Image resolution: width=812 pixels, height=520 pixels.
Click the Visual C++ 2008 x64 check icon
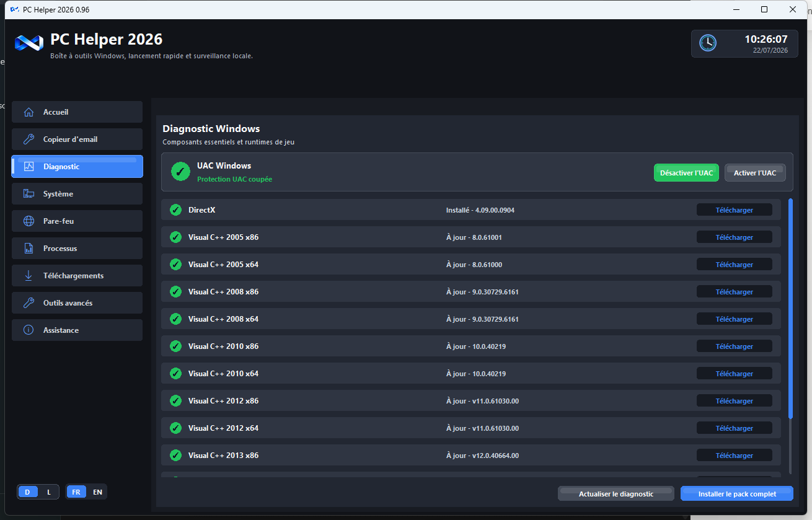175,319
